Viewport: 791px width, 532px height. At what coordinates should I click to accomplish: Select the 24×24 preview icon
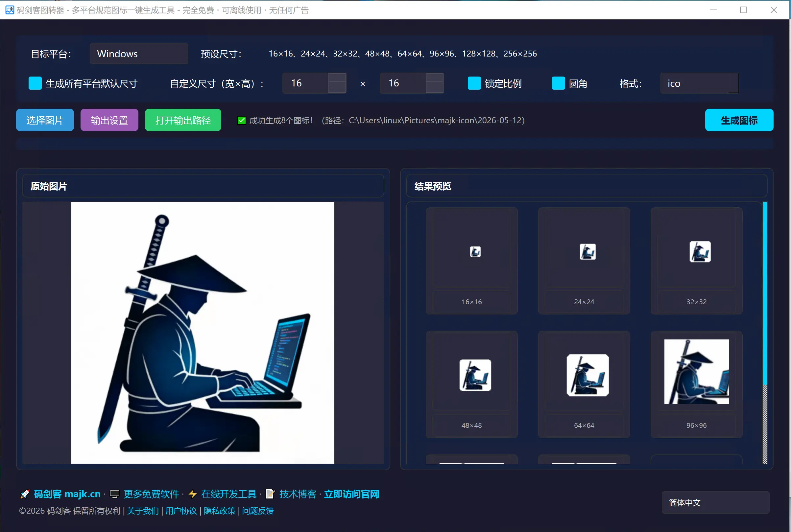pos(587,252)
